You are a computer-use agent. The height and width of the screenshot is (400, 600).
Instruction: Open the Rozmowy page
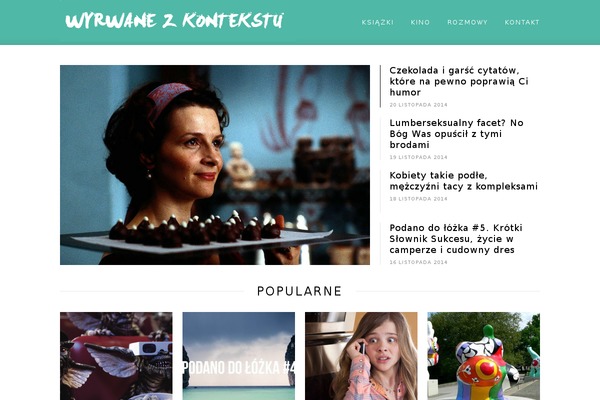click(467, 22)
